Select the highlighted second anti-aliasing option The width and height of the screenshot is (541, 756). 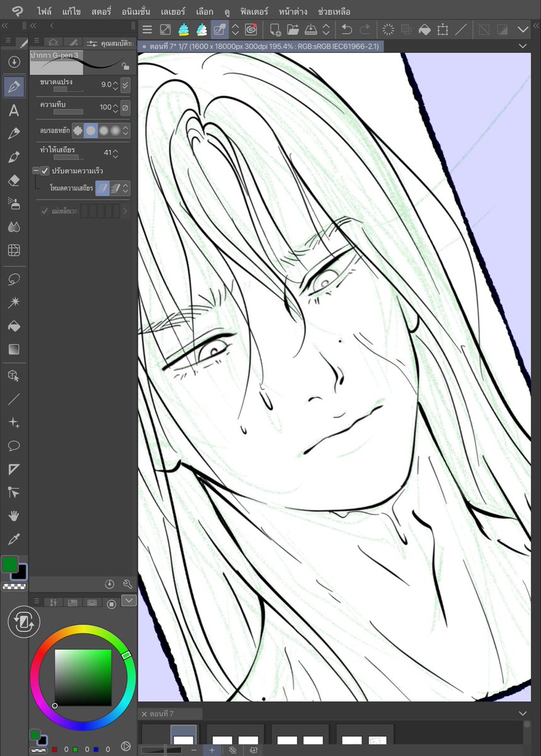click(91, 130)
